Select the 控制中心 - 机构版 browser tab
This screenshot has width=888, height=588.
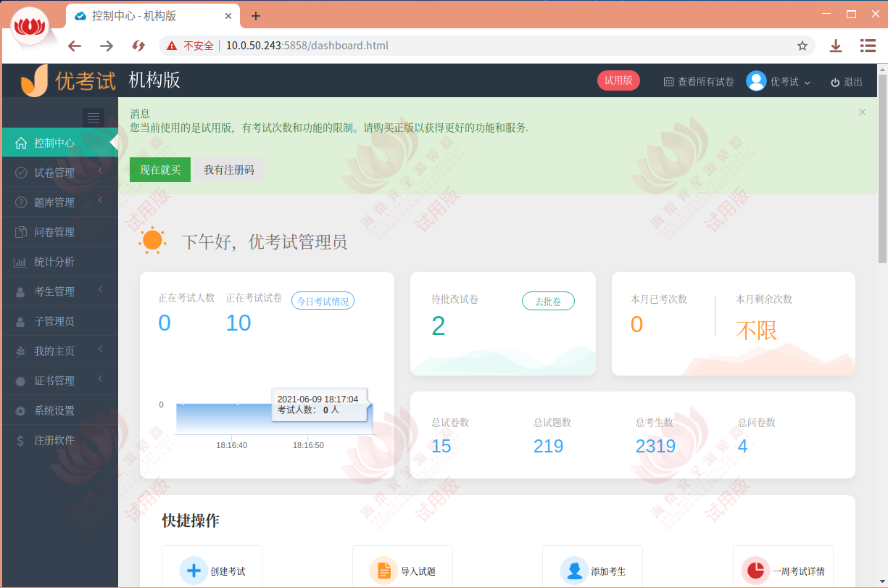coord(145,15)
